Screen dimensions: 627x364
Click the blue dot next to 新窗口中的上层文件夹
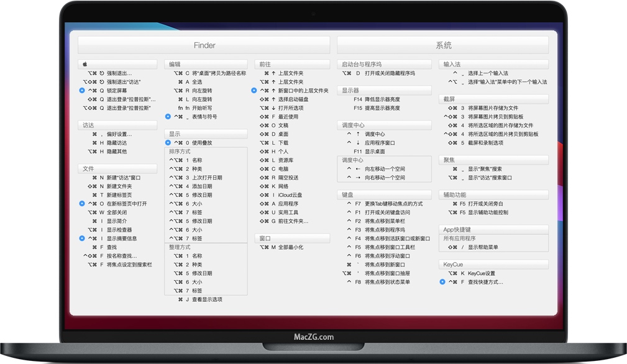pos(253,90)
